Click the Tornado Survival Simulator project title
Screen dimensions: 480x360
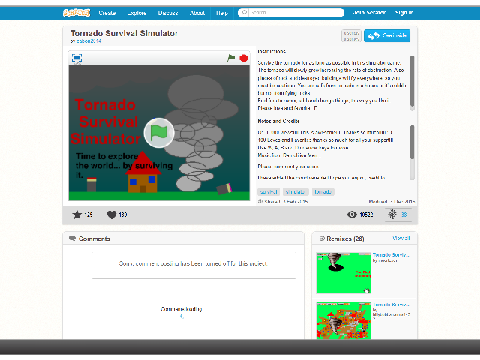(x=124, y=33)
